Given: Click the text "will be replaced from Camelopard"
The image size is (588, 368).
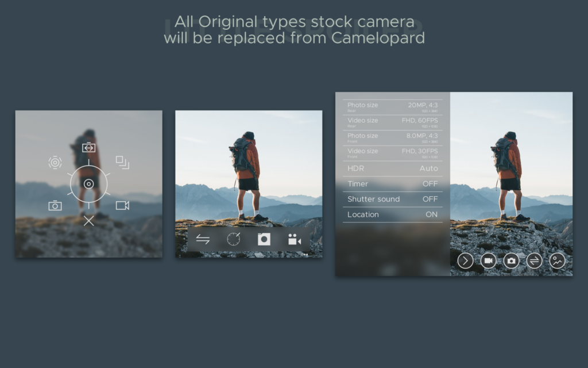Looking at the screenshot, I should (x=295, y=38).
